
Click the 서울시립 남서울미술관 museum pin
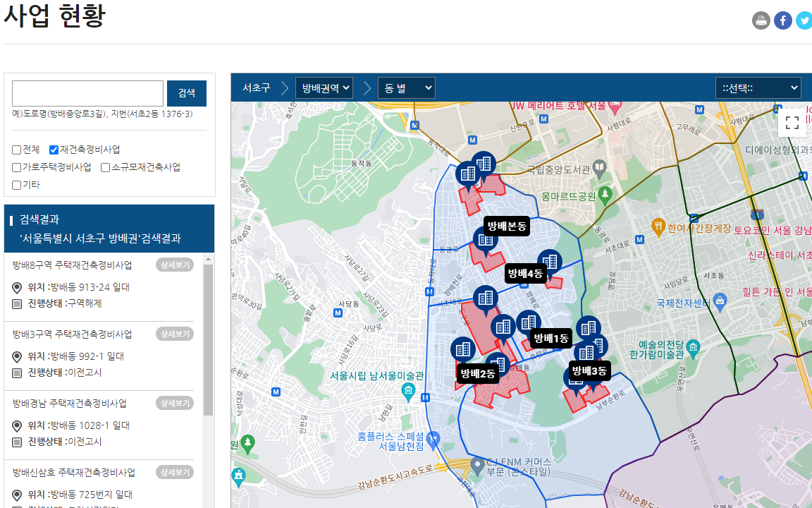(x=408, y=391)
